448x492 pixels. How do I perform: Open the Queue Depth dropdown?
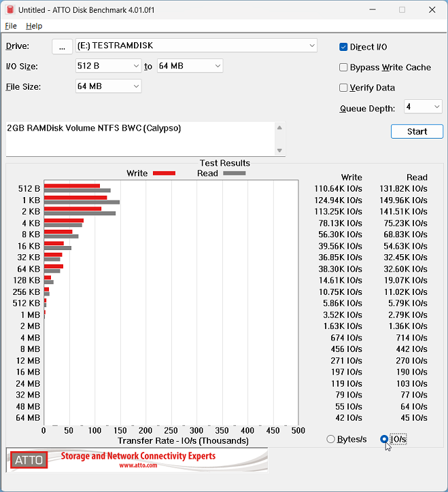(423, 107)
